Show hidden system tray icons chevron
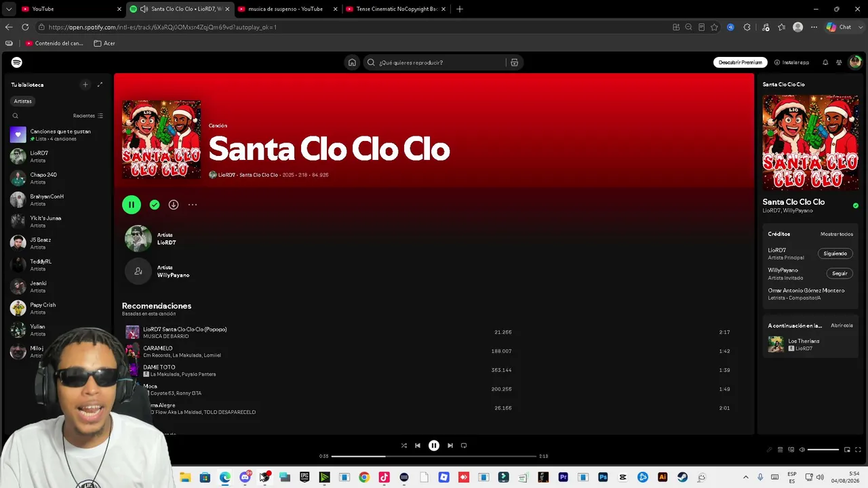This screenshot has width=868, height=488. click(745, 477)
